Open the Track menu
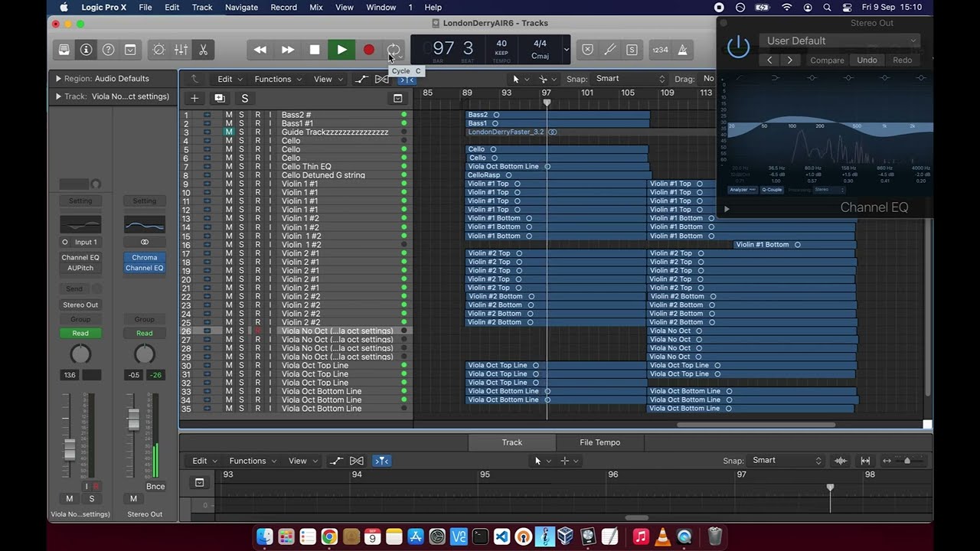 click(202, 7)
